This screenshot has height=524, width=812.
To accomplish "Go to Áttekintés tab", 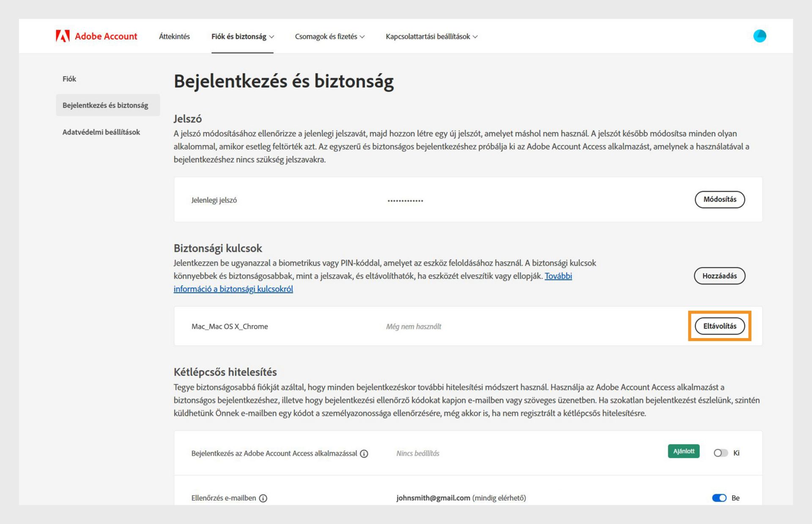I will coord(174,37).
